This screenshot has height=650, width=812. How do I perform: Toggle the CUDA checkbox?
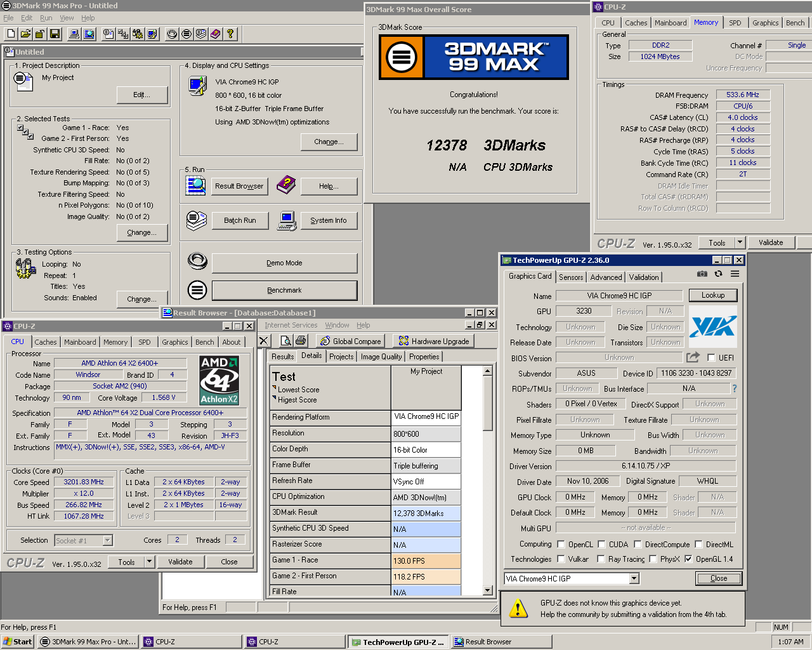pos(601,544)
